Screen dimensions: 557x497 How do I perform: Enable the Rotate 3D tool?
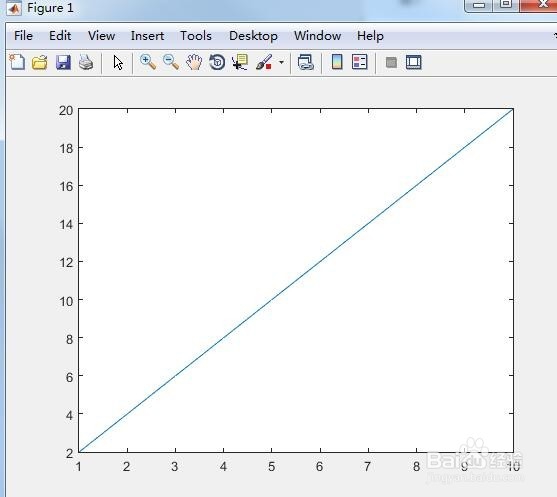tap(217, 63)
